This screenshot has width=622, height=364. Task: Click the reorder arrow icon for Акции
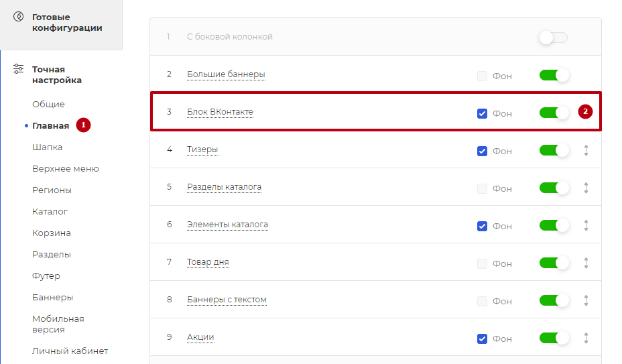[586, 339]
